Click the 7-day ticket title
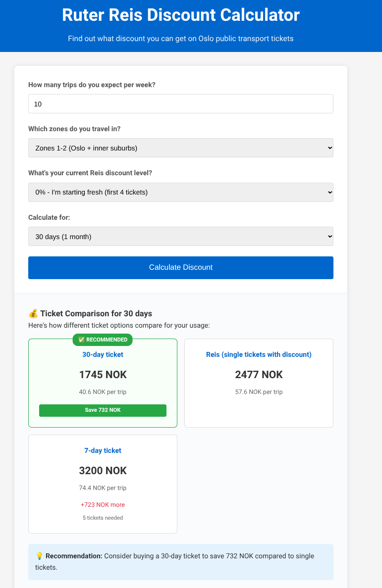Viewport: 382px width, 588px height. click(x=103, y=450)
